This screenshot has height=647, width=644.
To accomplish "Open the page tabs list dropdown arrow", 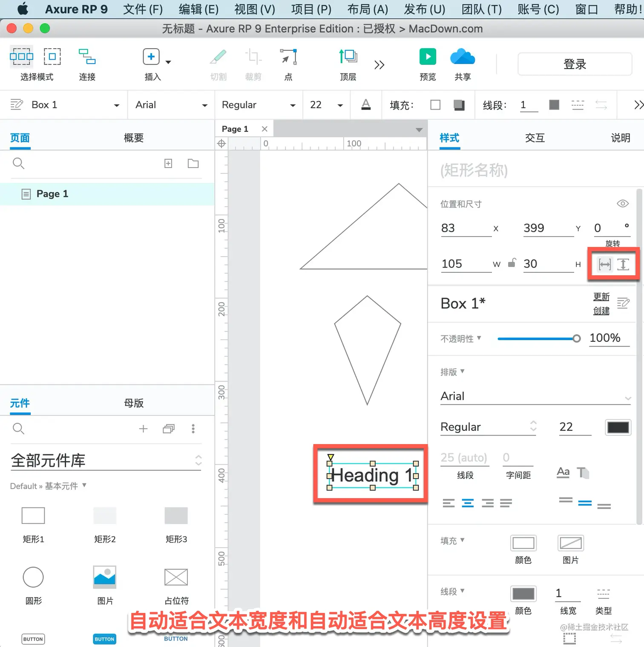I will (419, 130).
